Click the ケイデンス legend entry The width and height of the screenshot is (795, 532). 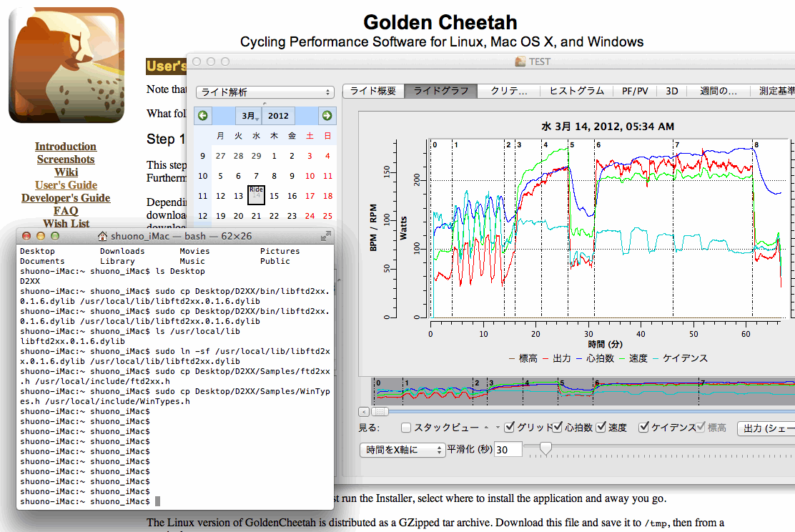click(680, 358)
